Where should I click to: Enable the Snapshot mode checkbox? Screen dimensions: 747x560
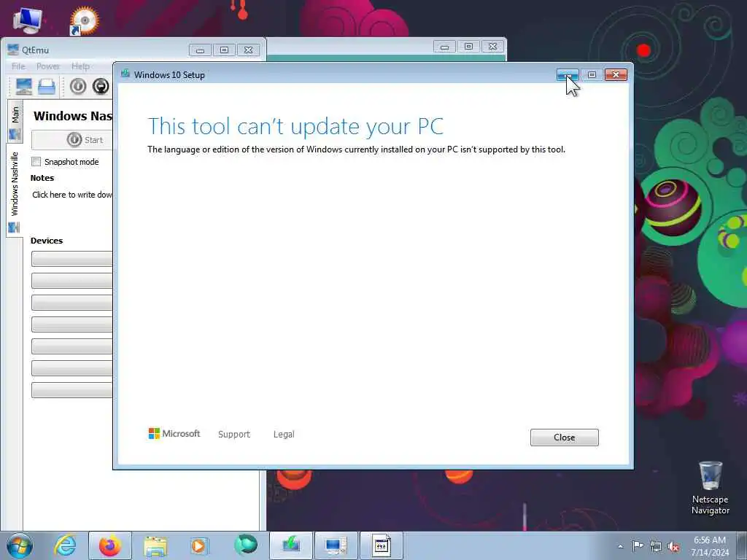[x=36, y=162]
